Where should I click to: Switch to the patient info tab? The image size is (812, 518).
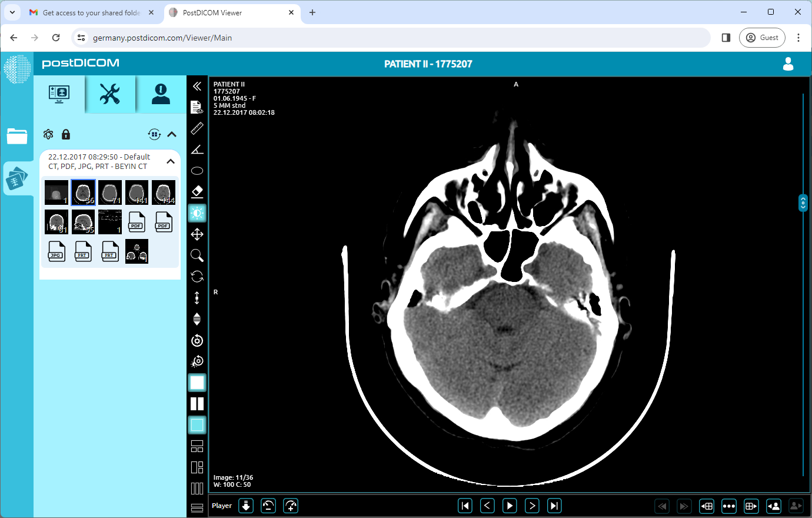pyautogui.click(x=161, y=94)
